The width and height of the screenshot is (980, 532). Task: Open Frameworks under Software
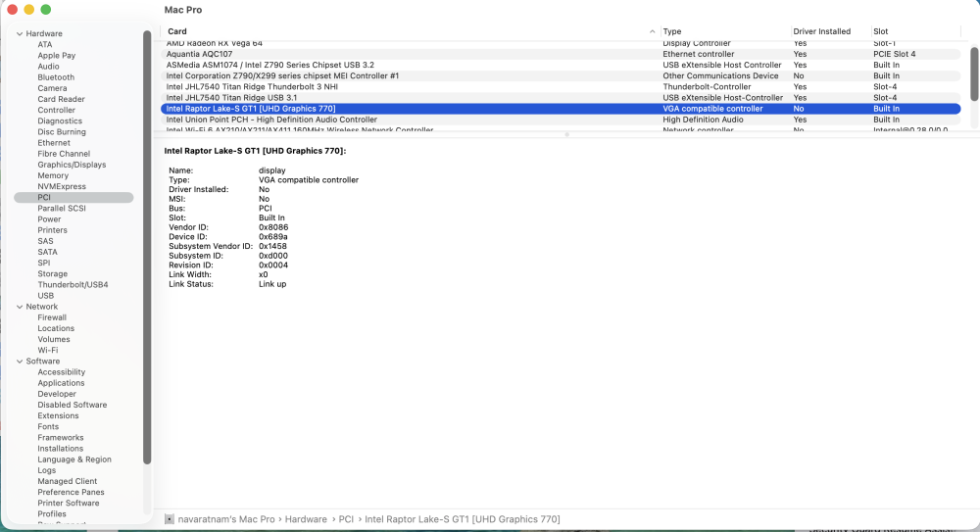tap(61, 438)
